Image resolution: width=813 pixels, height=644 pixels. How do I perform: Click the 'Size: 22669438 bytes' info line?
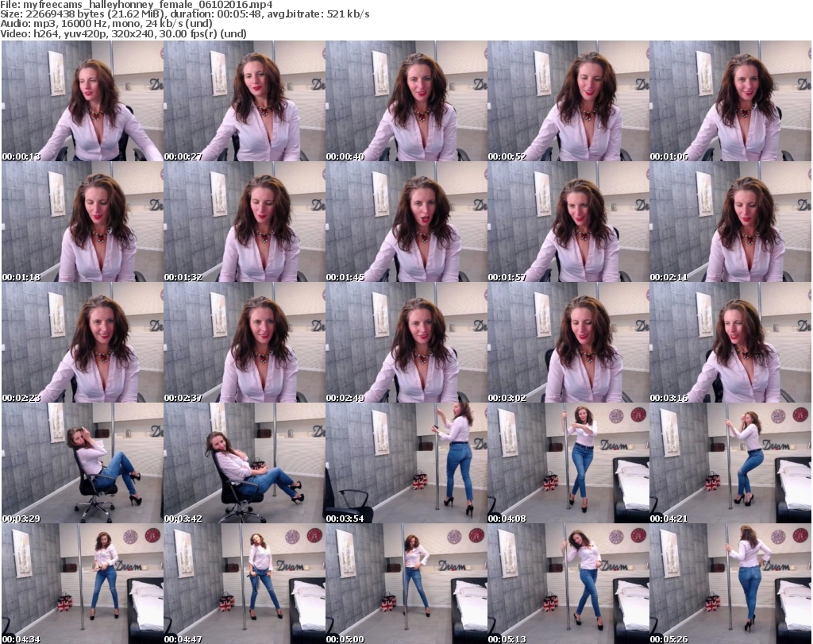185,14
